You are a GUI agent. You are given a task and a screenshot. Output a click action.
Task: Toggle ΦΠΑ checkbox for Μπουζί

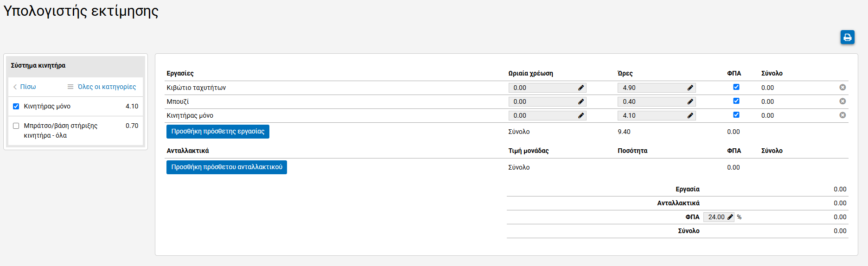pos(736,101)
